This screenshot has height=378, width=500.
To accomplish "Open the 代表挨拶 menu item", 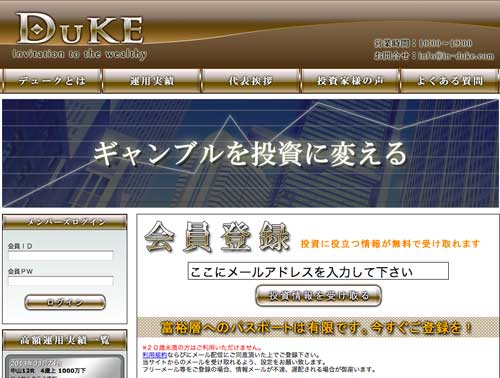I will click(x=251, y=81).
